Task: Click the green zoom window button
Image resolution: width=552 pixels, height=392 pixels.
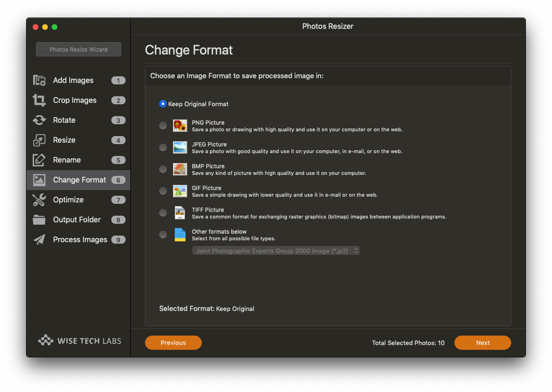Action: [x=54, y=27]
